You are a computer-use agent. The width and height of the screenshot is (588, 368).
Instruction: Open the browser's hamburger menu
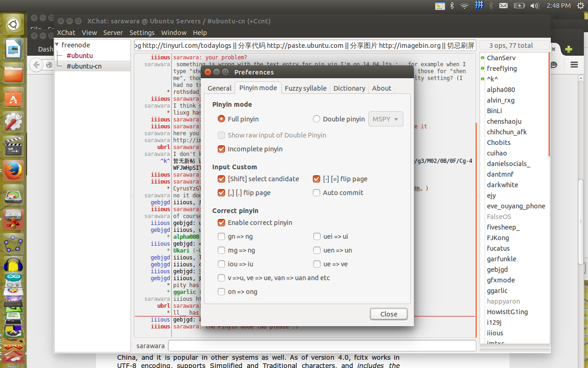click(574, 65)
